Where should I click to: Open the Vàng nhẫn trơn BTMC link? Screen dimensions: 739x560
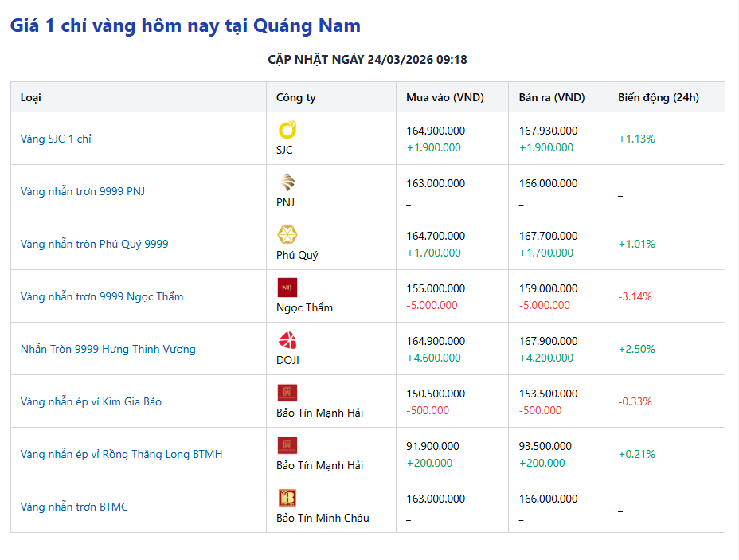[73, 506]
